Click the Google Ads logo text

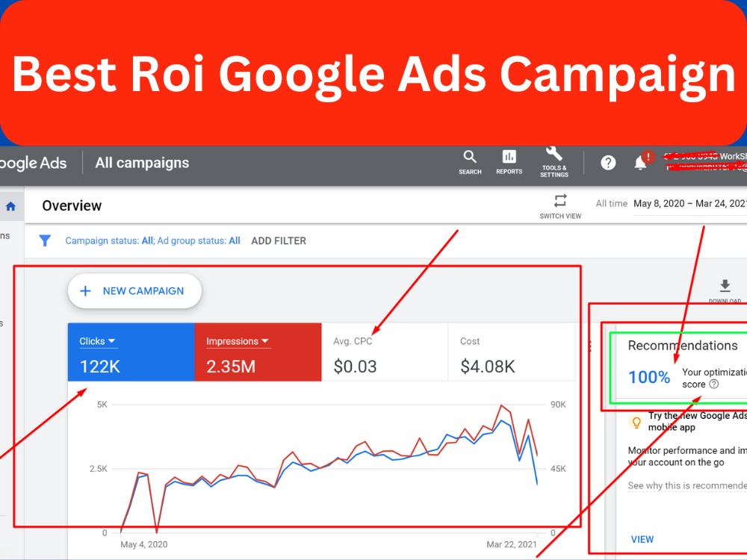pyautogui.click(x=32, y=163)
